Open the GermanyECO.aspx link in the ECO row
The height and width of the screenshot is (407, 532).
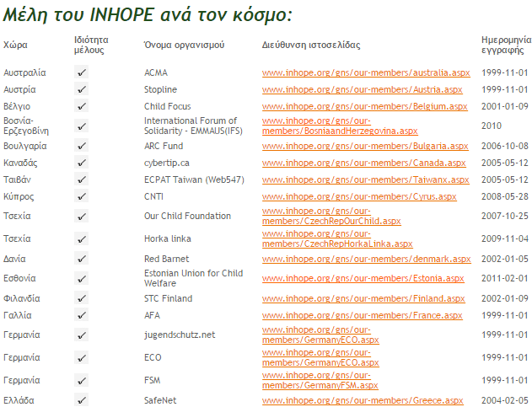click(x=320, y=357)
